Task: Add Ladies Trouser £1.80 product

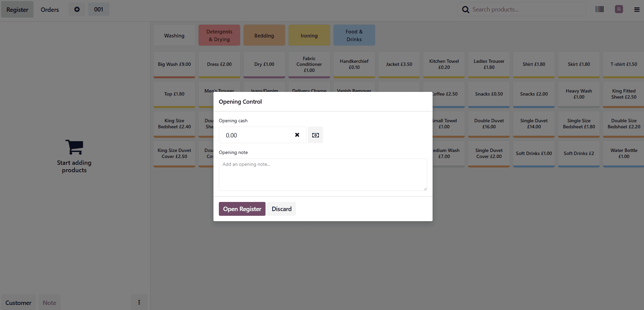Action: pos(489,64)
